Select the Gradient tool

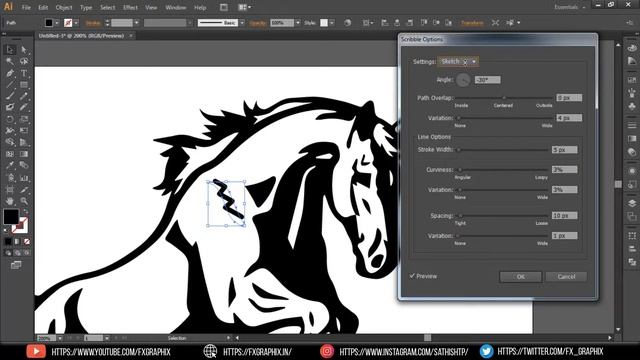[x=24, y=154]
